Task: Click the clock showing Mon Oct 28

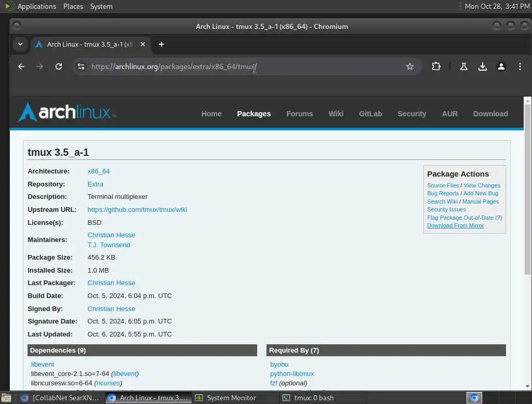Action: tap(497, 6)
